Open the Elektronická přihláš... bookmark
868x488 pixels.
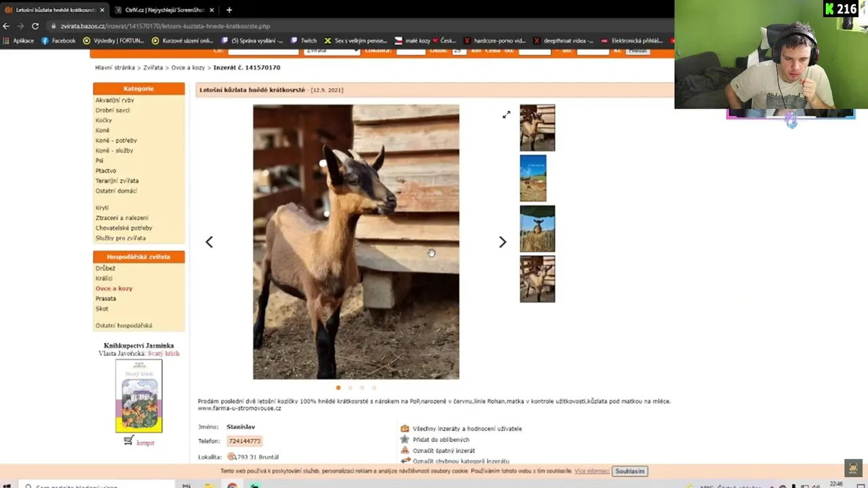632,41
